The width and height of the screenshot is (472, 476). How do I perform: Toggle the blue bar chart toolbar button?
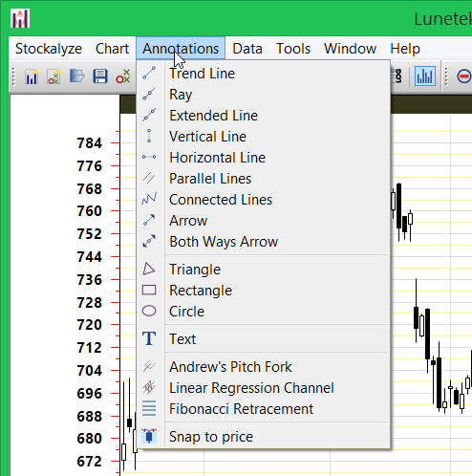425,76
